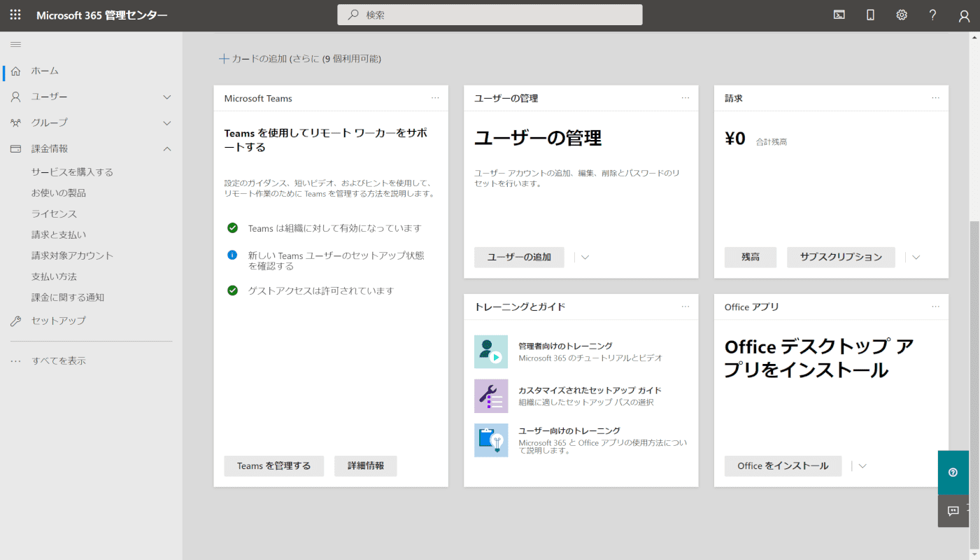Open more options on Microsoft Teams card
Screen dimensions: 980x560
(435, 98)
